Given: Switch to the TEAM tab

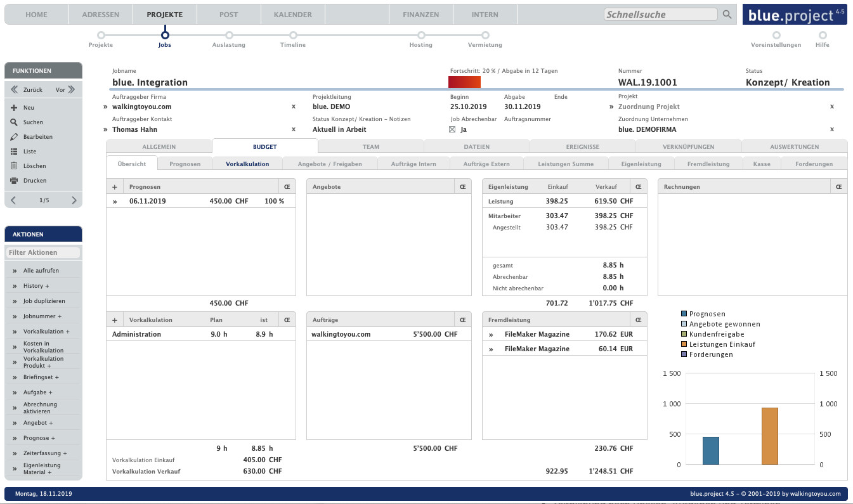Looking at the screenshot, I should pyautogui.click(x=371, y=146).
